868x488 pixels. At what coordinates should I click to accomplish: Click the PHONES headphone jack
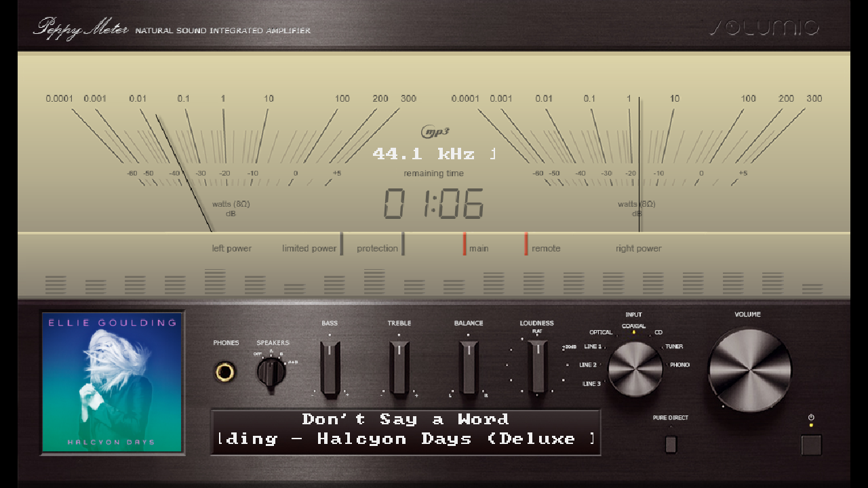click(226, 372)
